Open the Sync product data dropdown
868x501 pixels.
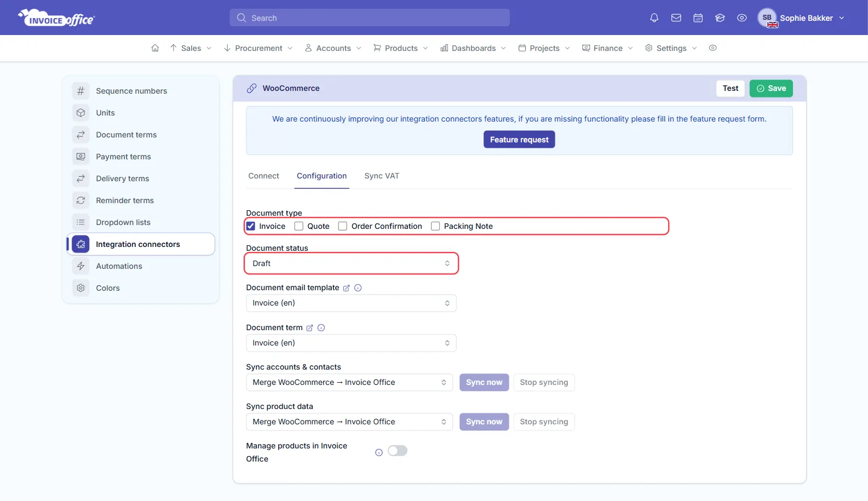(x=349, y=422)
